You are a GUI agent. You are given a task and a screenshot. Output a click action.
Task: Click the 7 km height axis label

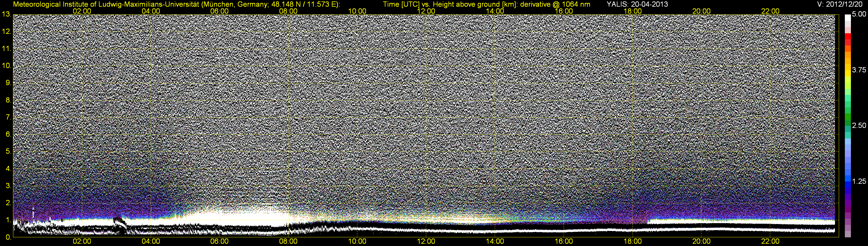pyautogui.click(x=8, y=117)
